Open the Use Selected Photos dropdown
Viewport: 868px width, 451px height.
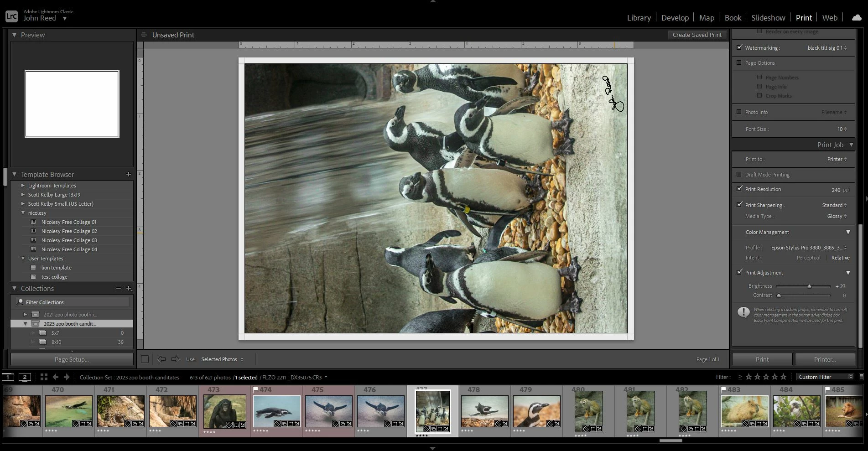(x=223, y=359)
